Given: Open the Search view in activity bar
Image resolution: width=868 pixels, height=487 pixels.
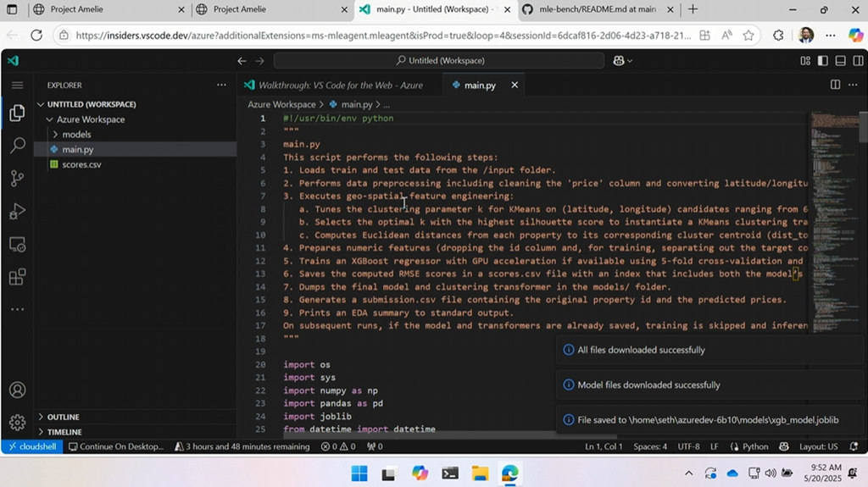Looking at the screenshot, I should [17, 146].
